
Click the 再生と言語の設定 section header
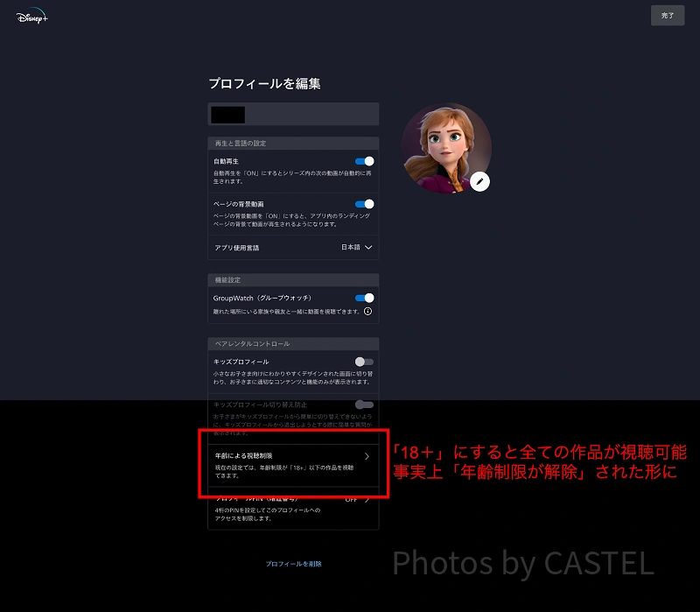tap(241, 143)
